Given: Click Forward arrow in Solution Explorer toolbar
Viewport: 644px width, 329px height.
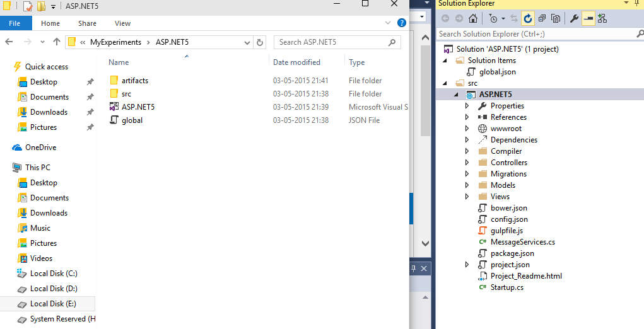Looking at the screenshot, I should click(x=459, y=18).
